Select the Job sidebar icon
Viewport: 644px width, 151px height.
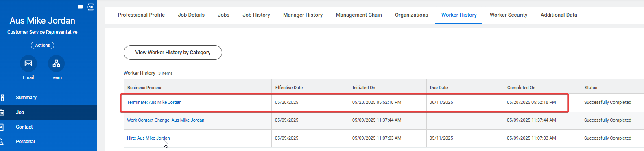coord(2,112)
